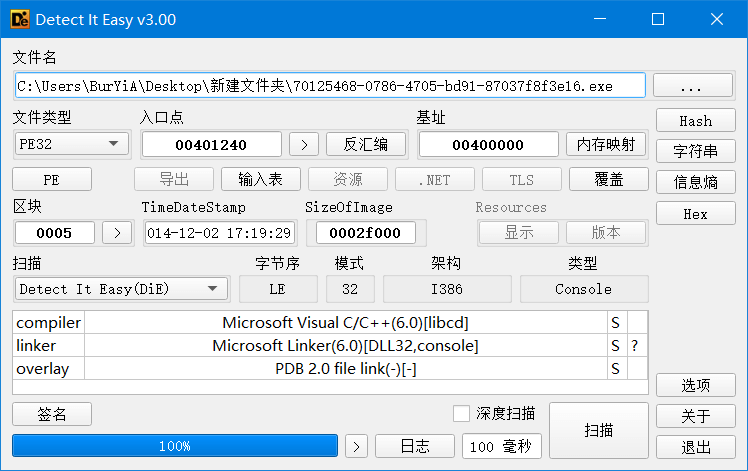Select the overlay PDB 2.0 file link row

[x=330, y=368]
